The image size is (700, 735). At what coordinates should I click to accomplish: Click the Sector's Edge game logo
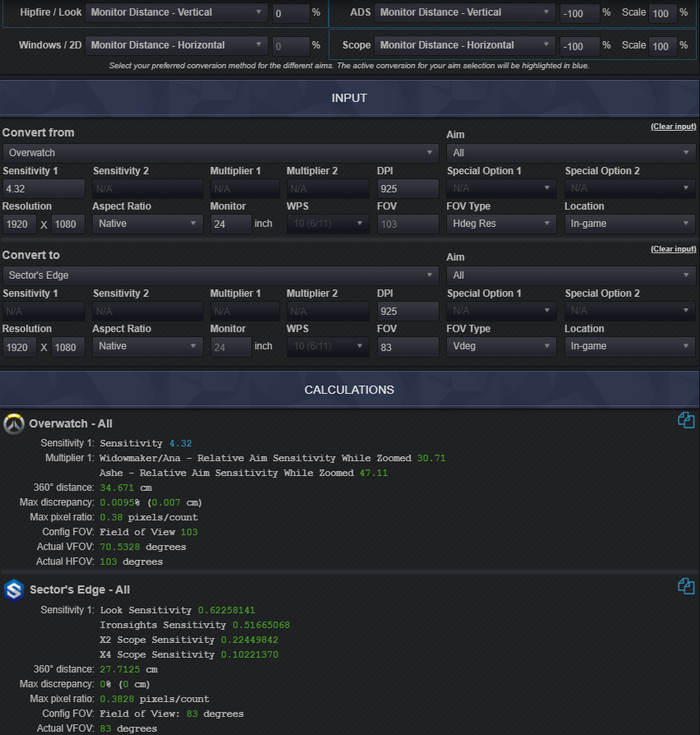(14, 589)
